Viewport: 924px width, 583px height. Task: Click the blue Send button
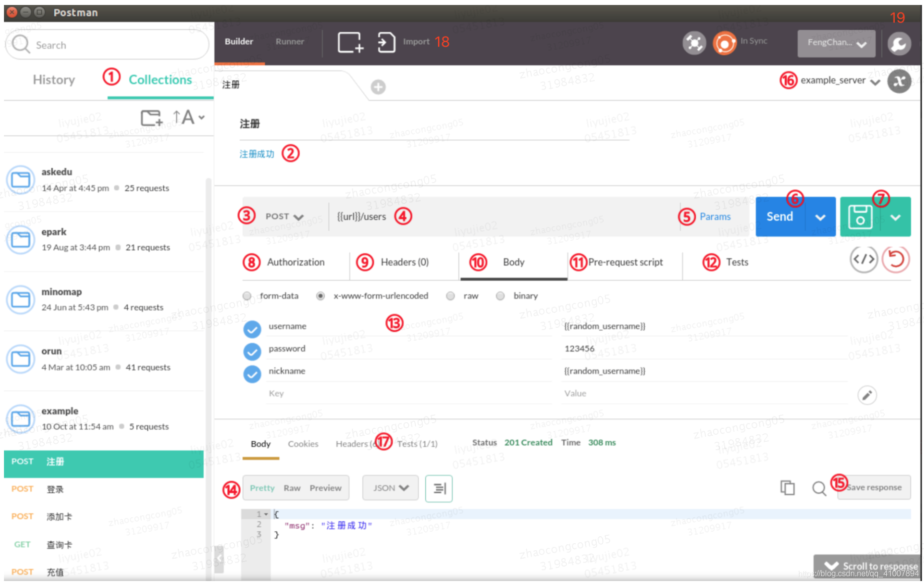point(780,217)
